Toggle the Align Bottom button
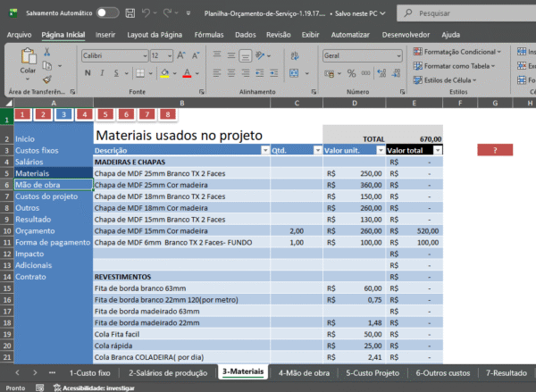This screenshot has height=392, width=536. click(x=245, y=55)
